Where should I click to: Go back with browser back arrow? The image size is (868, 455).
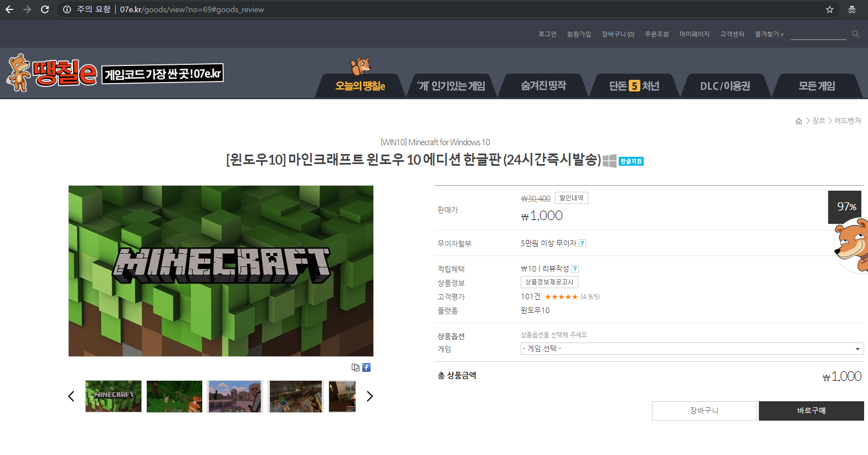(x=9, y=9)
